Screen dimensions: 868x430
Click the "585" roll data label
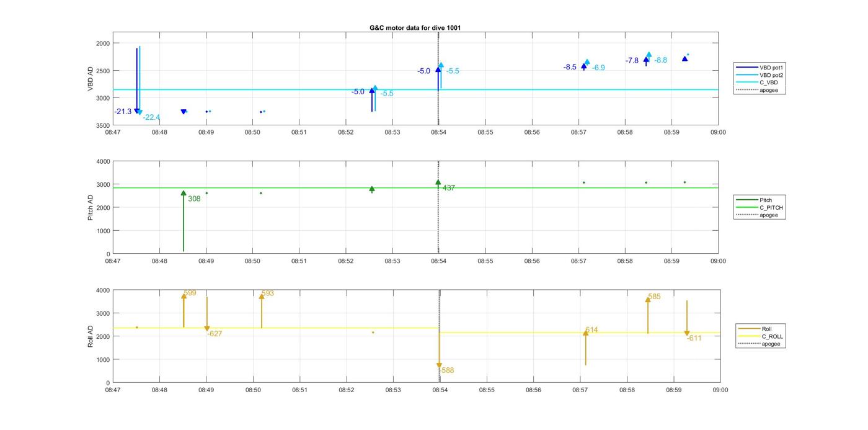pos(654,297)
